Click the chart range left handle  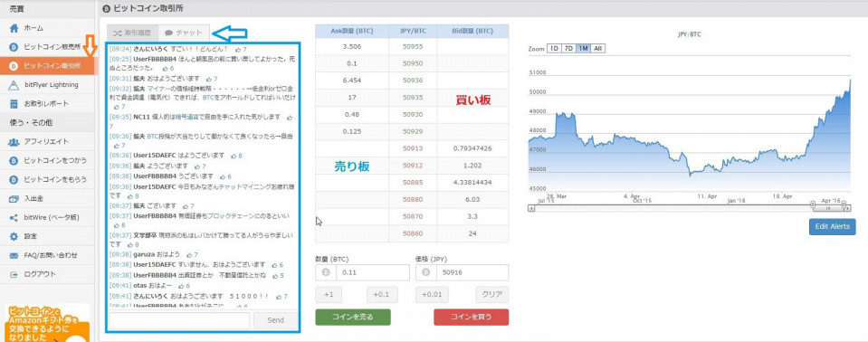pyautogui.click(x=812, y=204)
